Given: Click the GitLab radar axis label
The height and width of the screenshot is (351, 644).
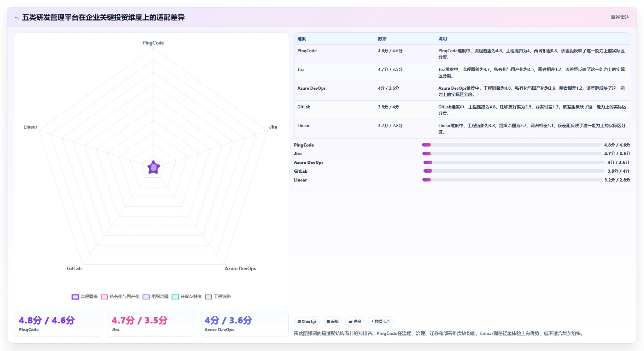Looking at the screenshot, I should pyautogui.click(x=74, y=268).
